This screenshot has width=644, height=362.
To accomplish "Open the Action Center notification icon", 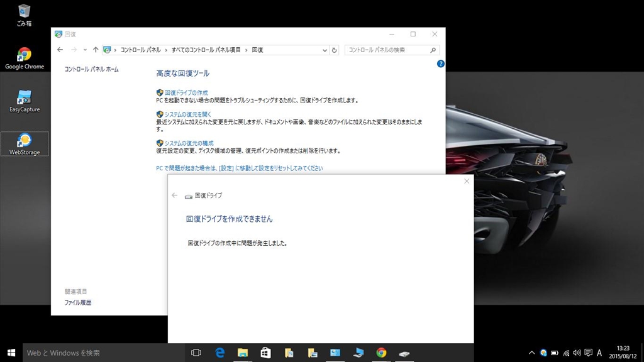I will [588, 353].
